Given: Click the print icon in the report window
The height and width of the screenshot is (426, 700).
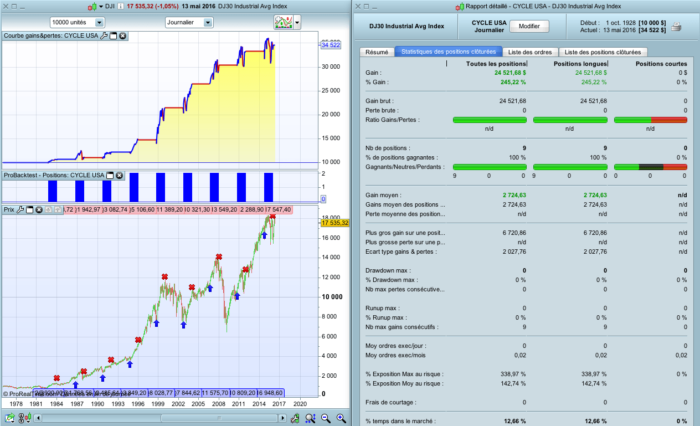Looking at the screenshot, I should pos(676,27).
